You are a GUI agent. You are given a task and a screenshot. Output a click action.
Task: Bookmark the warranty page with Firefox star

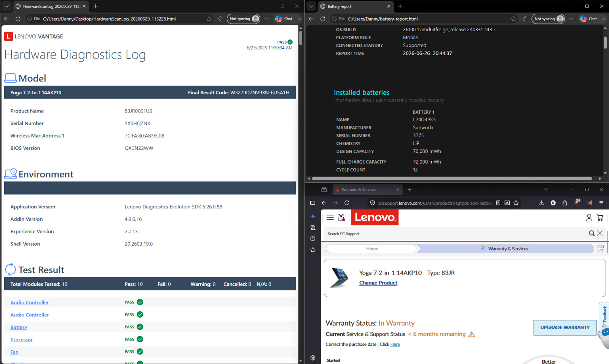(516, 203)
